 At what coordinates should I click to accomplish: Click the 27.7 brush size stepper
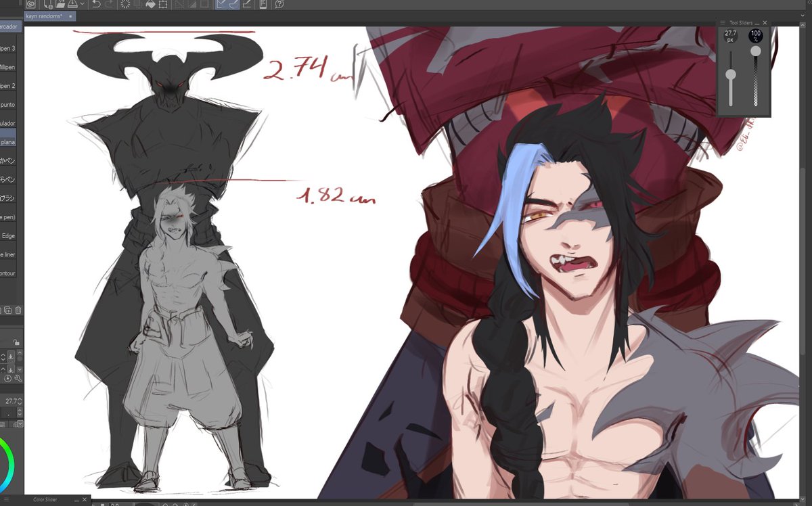[20, 401]
